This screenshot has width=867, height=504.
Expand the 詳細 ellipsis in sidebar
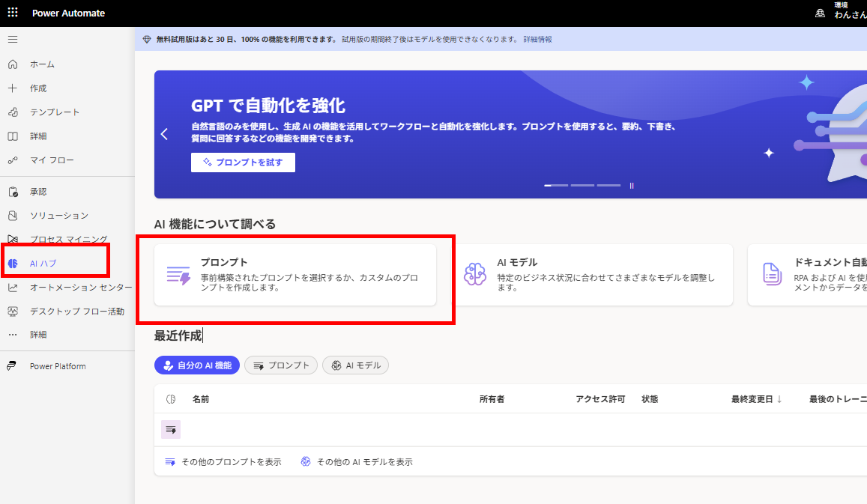click(x=13, y=335)
